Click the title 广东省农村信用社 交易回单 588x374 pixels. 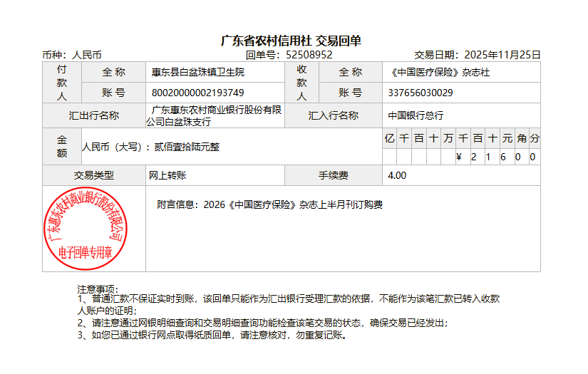click(292, 41)
